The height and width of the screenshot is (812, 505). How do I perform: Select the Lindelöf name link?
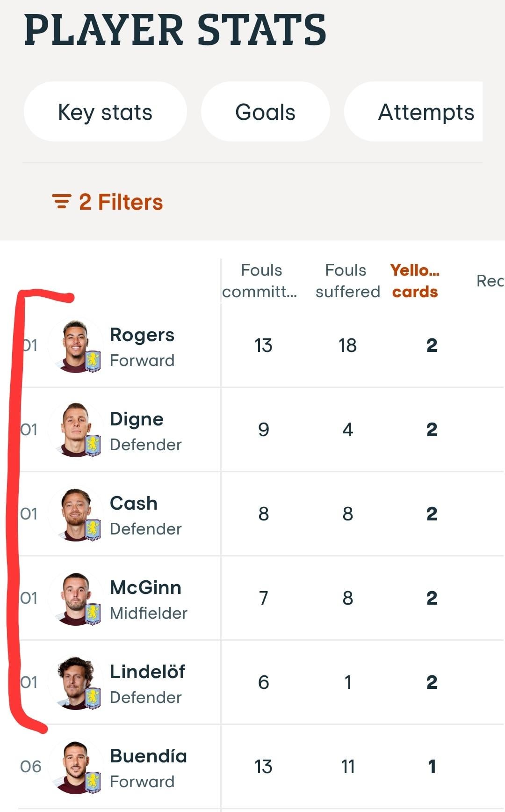coord(147,672)
